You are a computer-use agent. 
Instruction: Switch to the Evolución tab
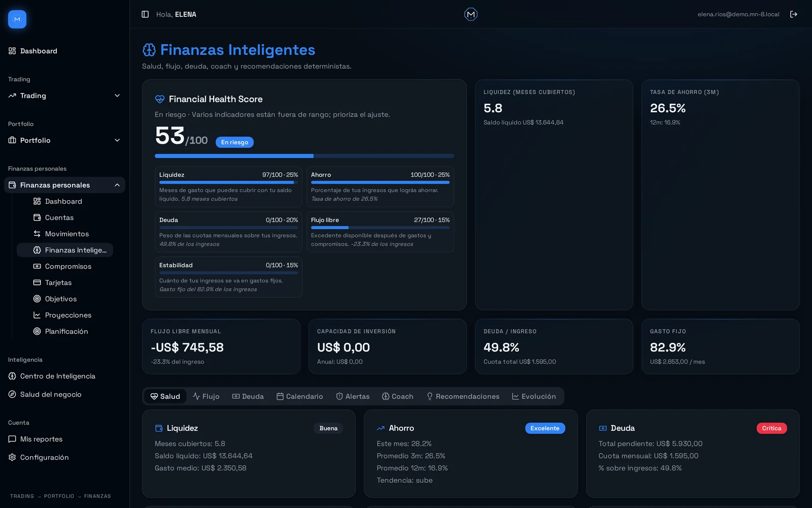coord(534,396)
